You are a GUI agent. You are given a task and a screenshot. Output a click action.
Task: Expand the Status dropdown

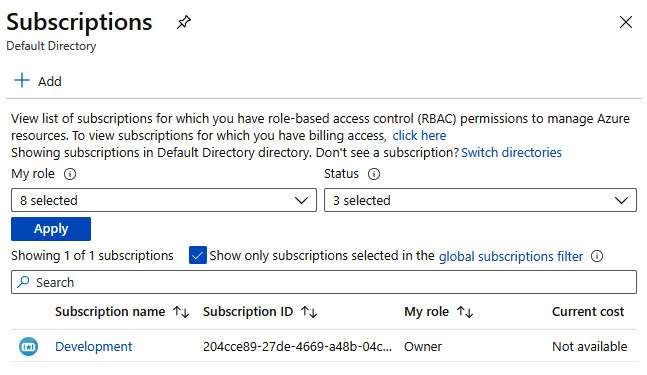pyautogui.click(x=480, y=200)
